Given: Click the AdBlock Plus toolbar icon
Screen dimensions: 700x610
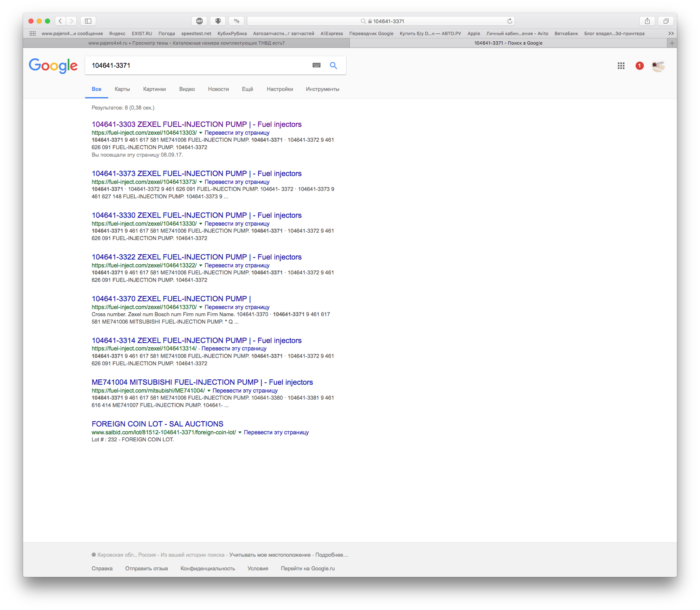Looking at the screenshot, I should 199,21.
